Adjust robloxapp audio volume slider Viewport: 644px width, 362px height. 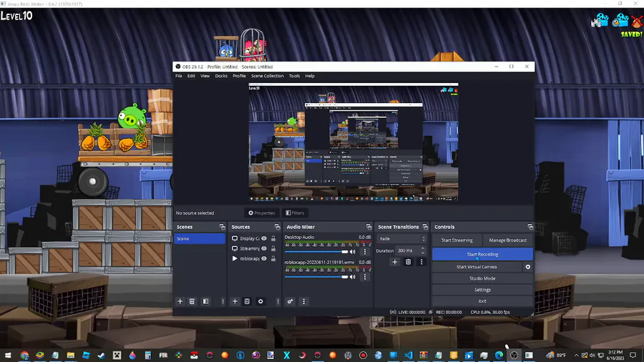pyautogui.click(x=316, y=277)
